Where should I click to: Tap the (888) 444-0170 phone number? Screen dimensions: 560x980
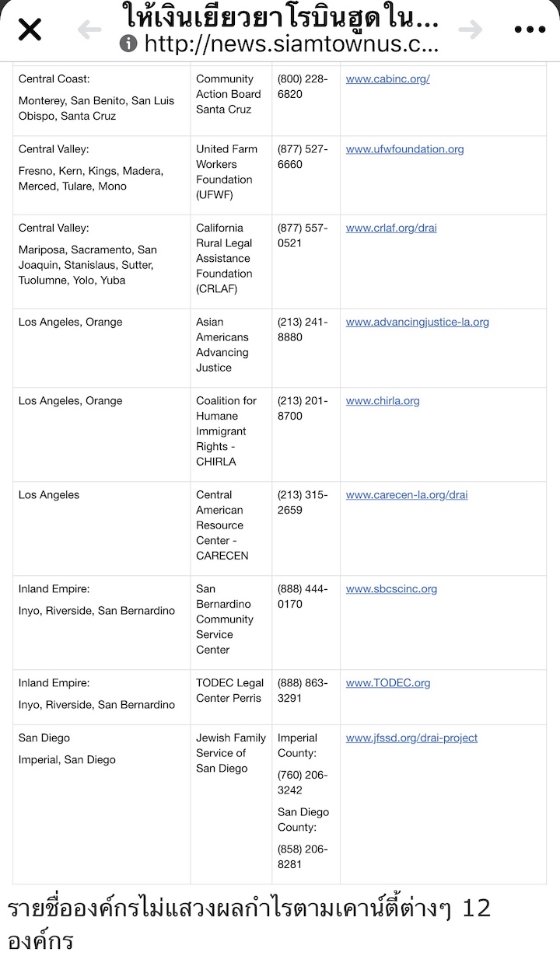303,596
